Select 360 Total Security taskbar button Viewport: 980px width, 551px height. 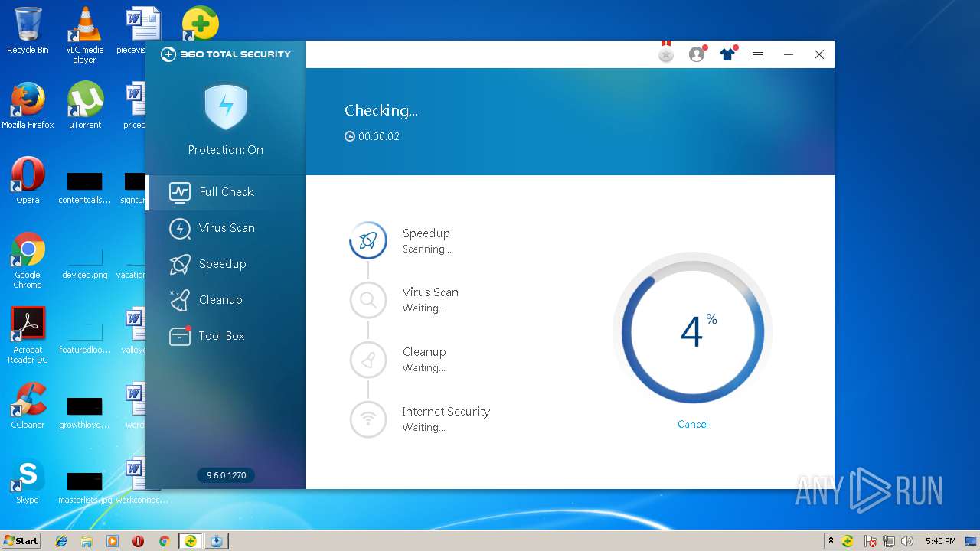click(x=191, y=541)
